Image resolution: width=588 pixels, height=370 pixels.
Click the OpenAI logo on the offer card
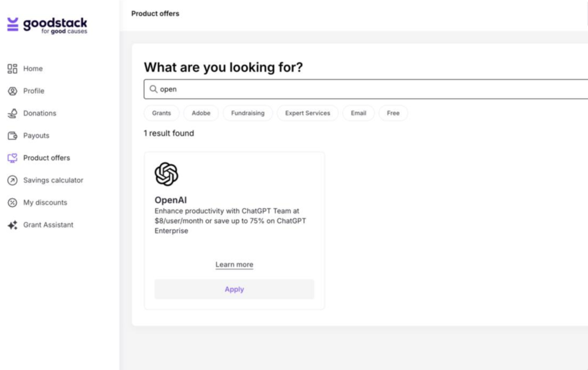click(166, 174)
